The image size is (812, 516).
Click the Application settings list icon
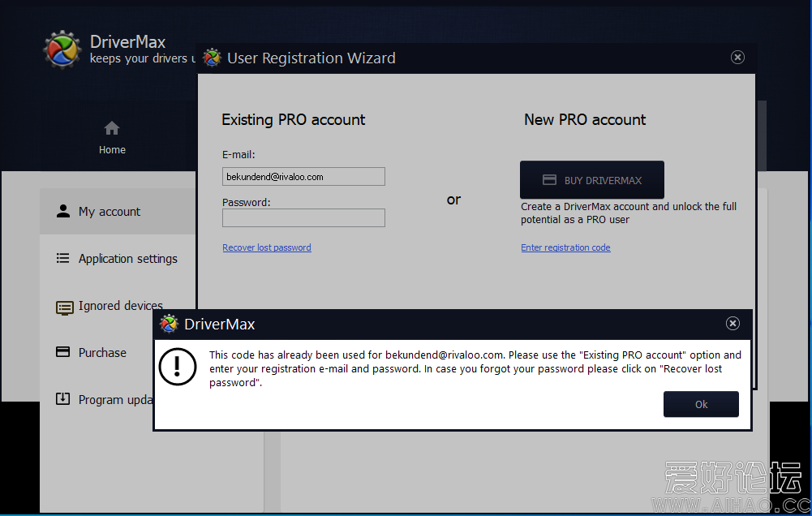[62, 258]
